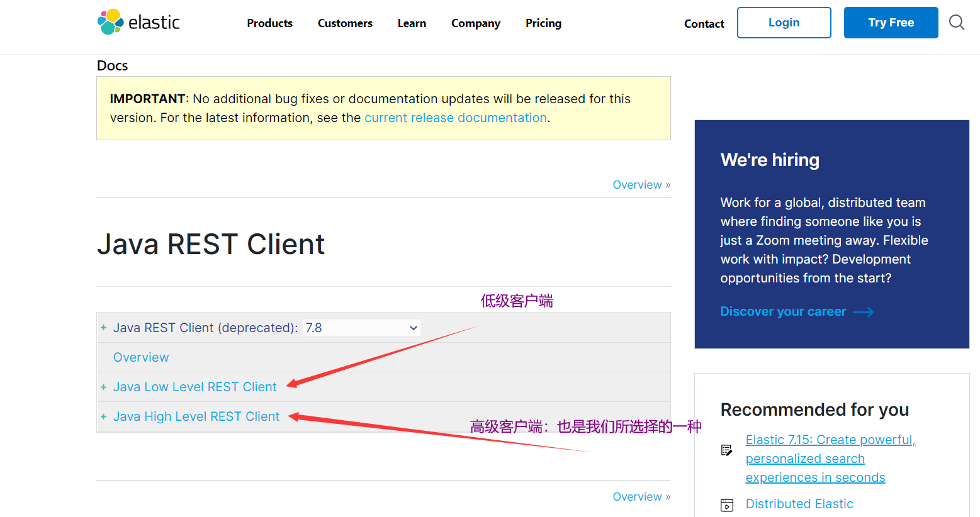980x517 pixels.
Task: Open the Customers menu
Action: pyautogui.click(x=345, y=23)
